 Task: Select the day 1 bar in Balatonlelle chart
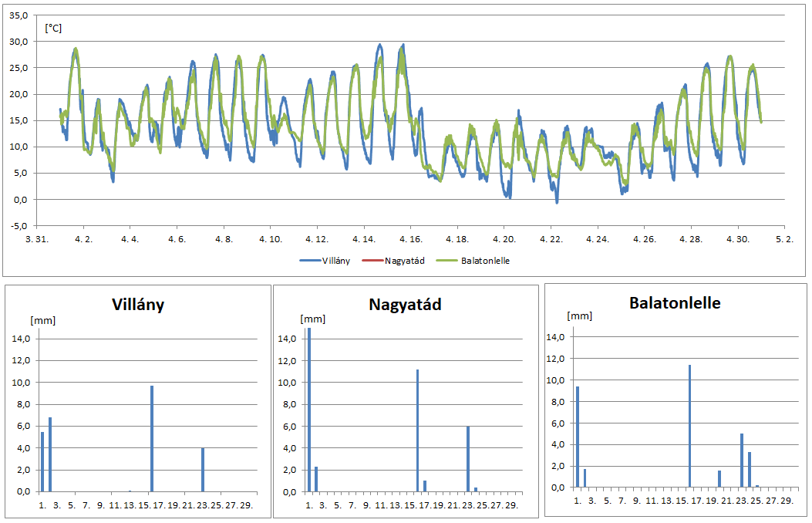pos(577,437)
